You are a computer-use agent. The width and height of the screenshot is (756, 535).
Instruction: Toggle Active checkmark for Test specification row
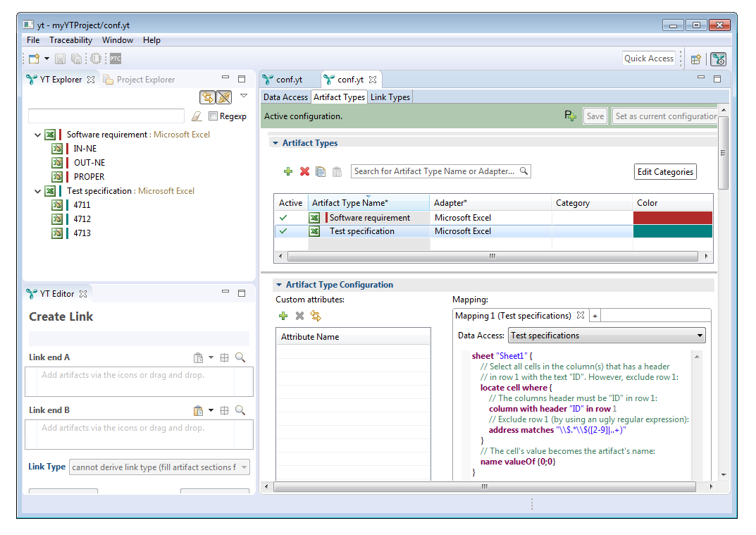(283, 231)
